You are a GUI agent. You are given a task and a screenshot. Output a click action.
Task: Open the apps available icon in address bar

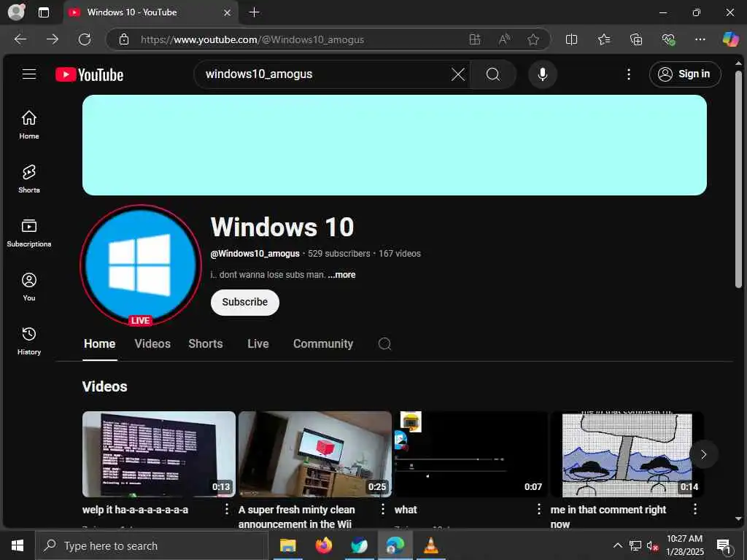click(474, 39)
